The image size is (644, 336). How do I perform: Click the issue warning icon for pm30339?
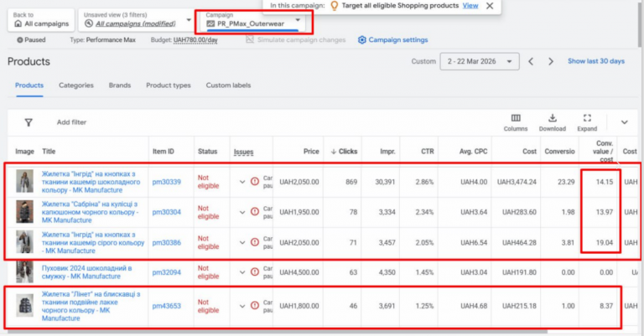255,181
